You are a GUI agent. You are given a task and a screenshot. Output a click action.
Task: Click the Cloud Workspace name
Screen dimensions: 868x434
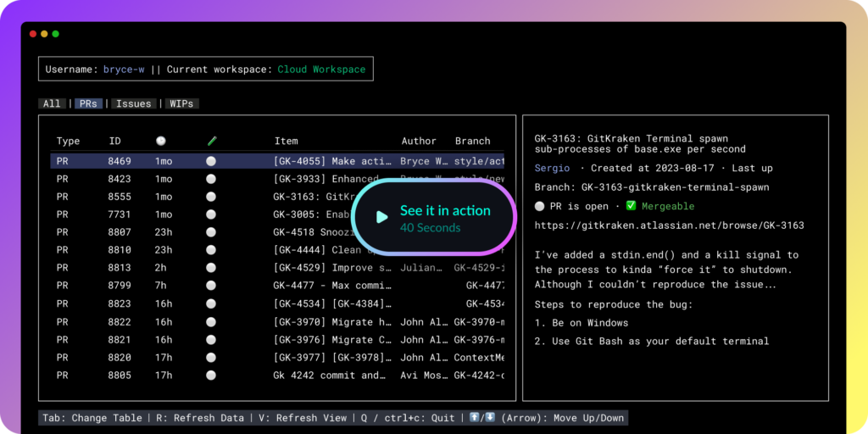point(321,70)
